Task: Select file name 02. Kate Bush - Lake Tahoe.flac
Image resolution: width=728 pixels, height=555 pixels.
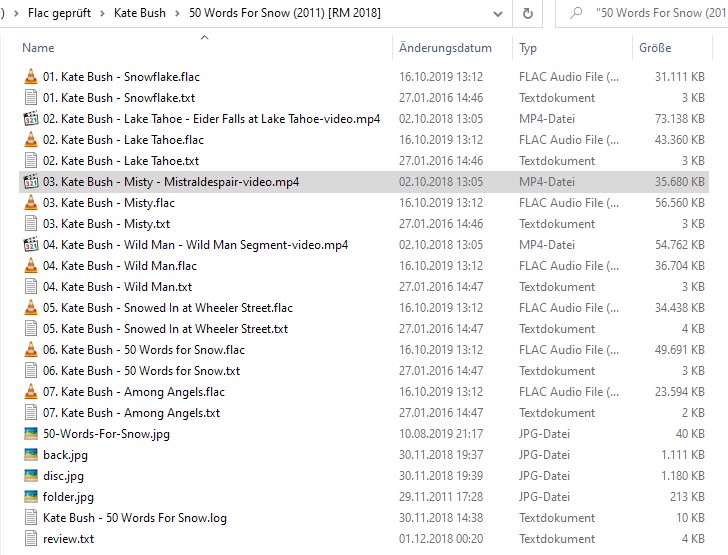Action: [x=123, y=140]
